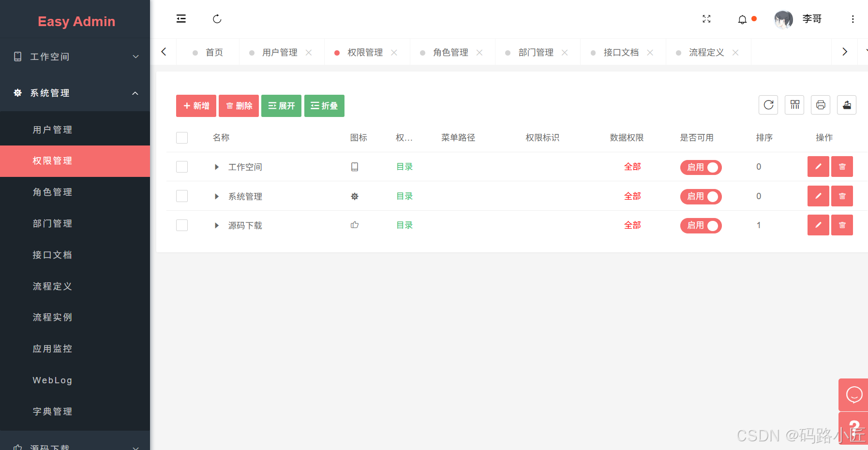Image resolution: width=868 pixels, height=450 pixels.
Task: Click the print table icon
Action: [x=820, y=105]
